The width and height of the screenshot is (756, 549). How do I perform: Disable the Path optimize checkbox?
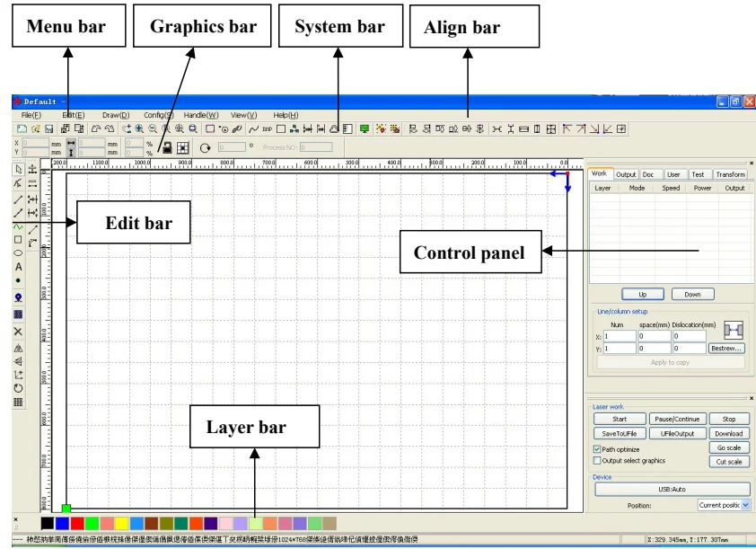coord(597,449)
